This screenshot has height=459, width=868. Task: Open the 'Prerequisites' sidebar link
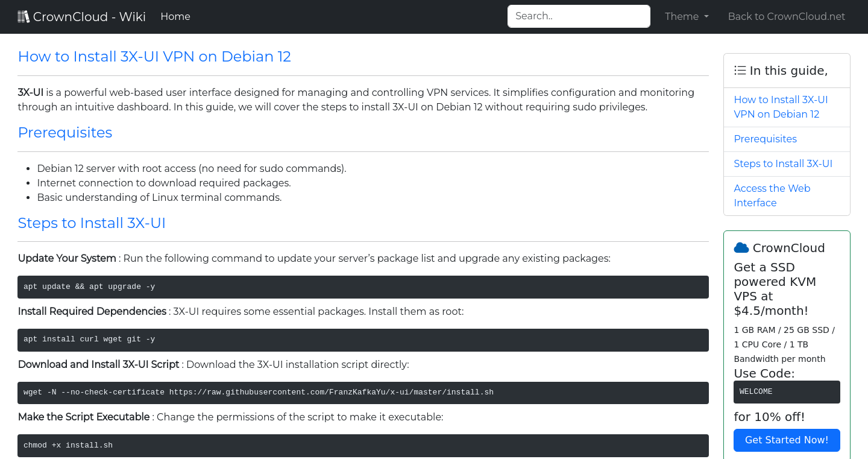point(765,139)
